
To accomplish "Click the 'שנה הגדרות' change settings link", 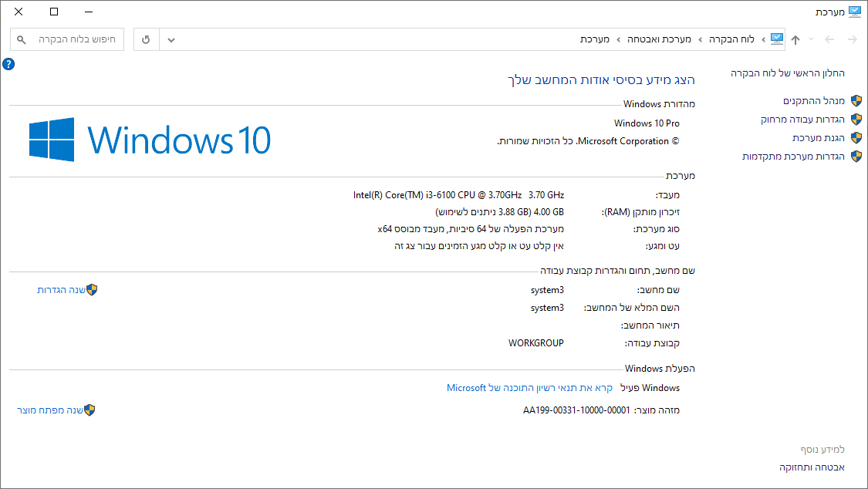I will click(62, 290).
